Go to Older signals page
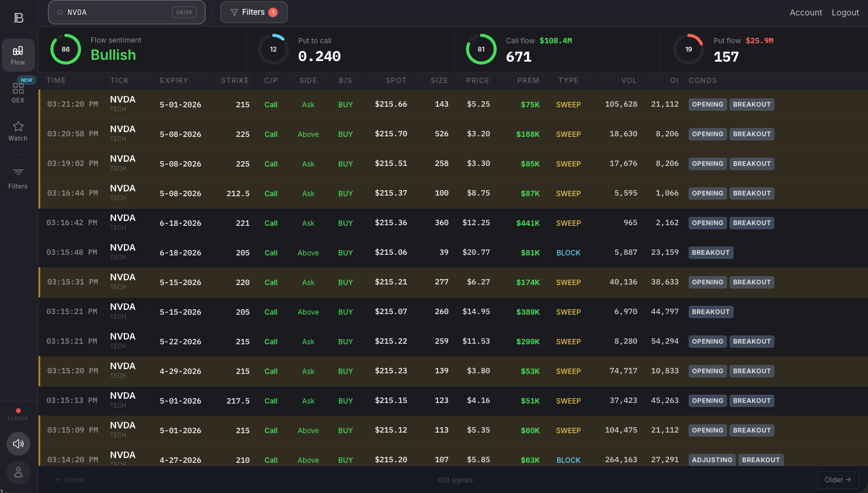Screen dimensions: 868x493 [838, 480]
